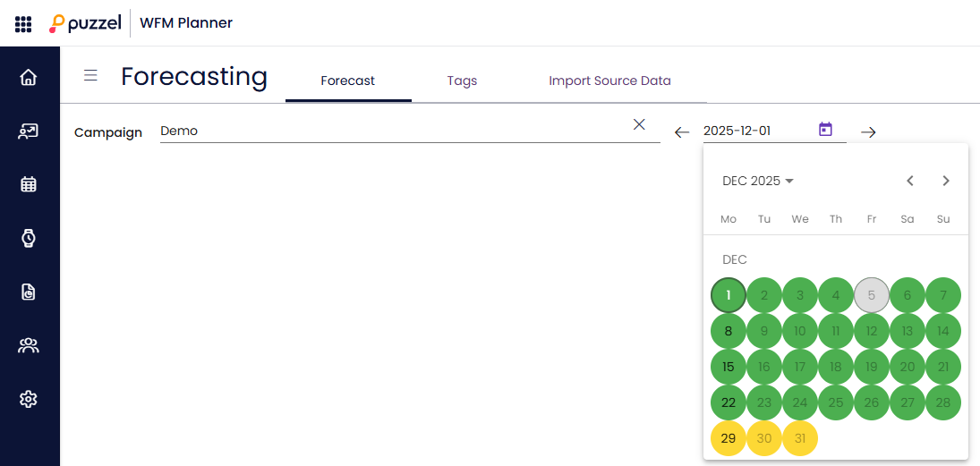980x466 pixels.
Task: Go to Home in the sidebar
Action: [29, 78]
